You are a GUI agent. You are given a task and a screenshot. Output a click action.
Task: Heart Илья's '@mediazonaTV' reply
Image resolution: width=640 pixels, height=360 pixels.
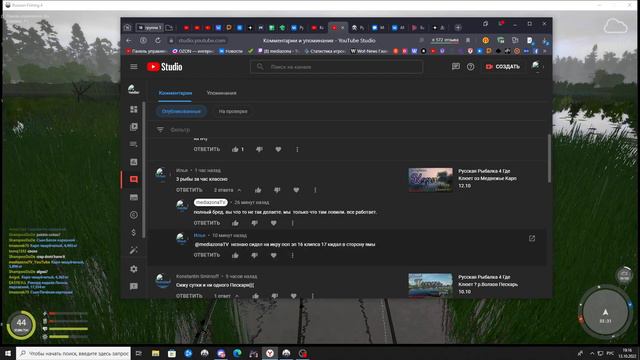[x=273, y=256]
